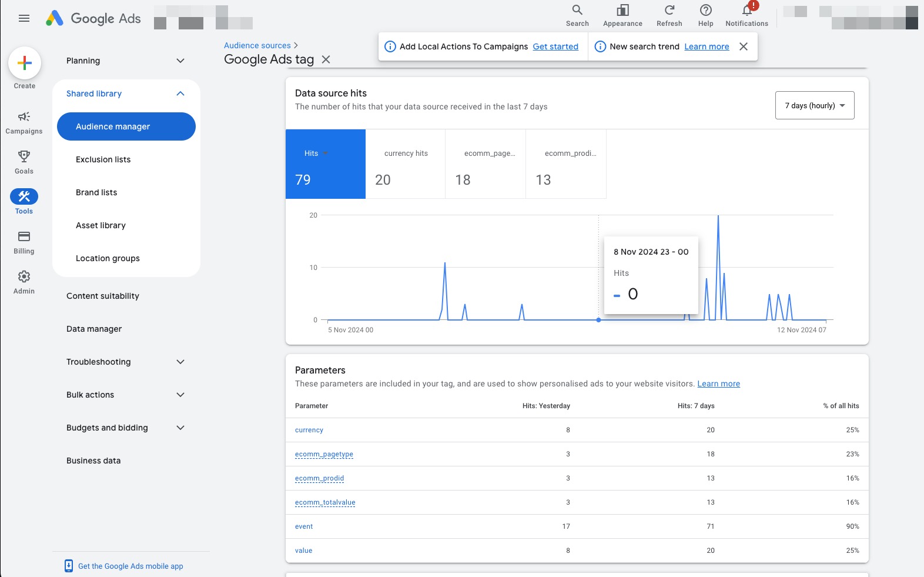Open Content suitability
924x577 pixels.
tap(103, 296)
